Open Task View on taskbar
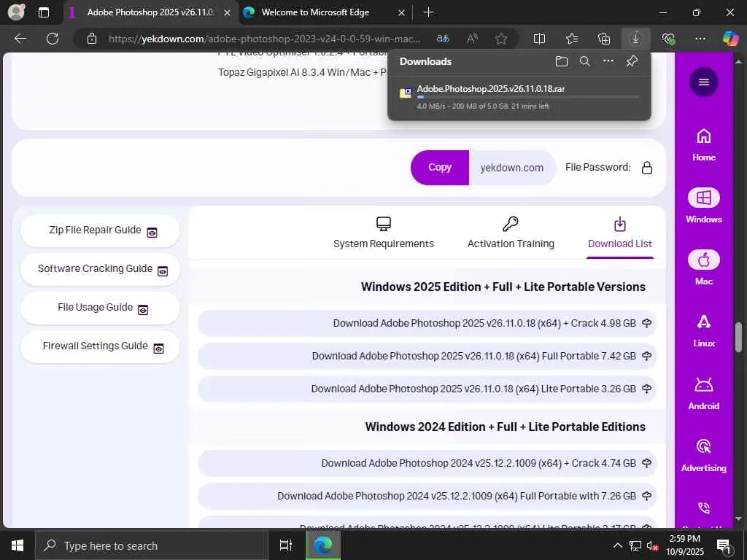The width and height of the screenshot is (747, 560). (285, 545)
